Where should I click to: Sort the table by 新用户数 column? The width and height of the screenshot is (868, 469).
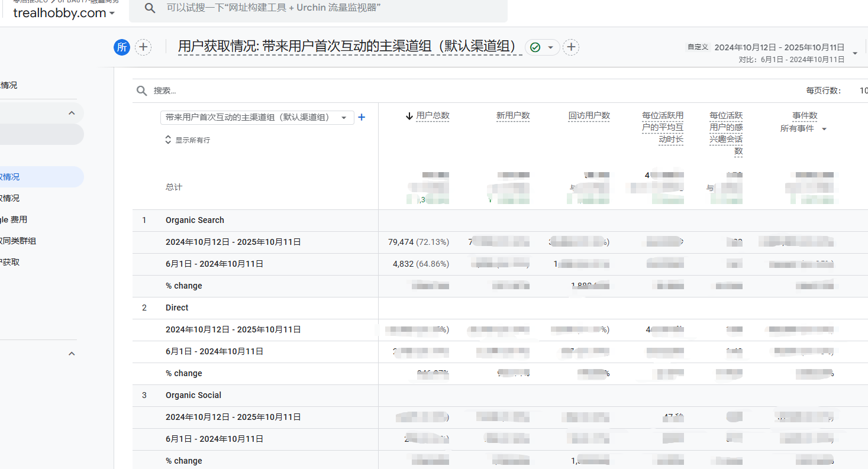point(512,116)
